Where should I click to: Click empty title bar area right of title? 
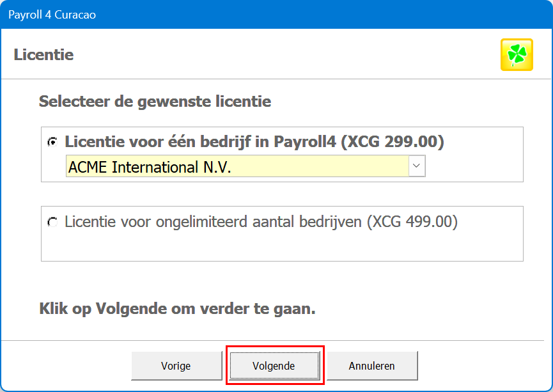320,14
